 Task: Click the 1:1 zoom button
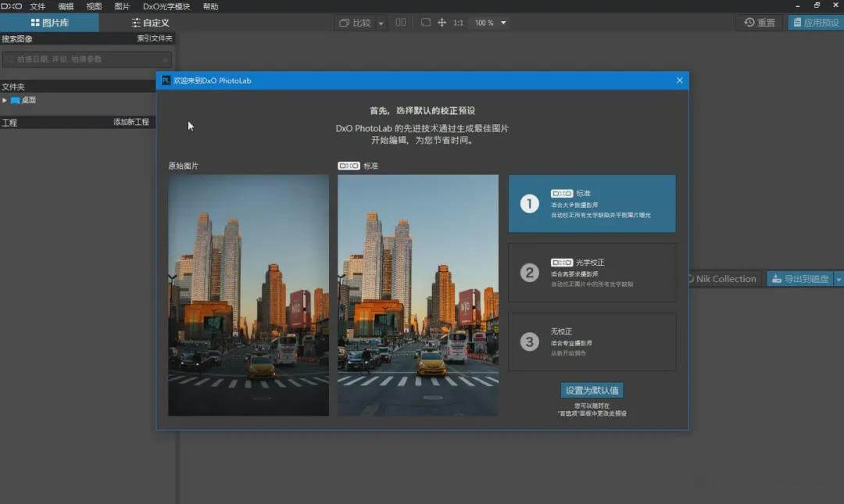tap(458, 23)
